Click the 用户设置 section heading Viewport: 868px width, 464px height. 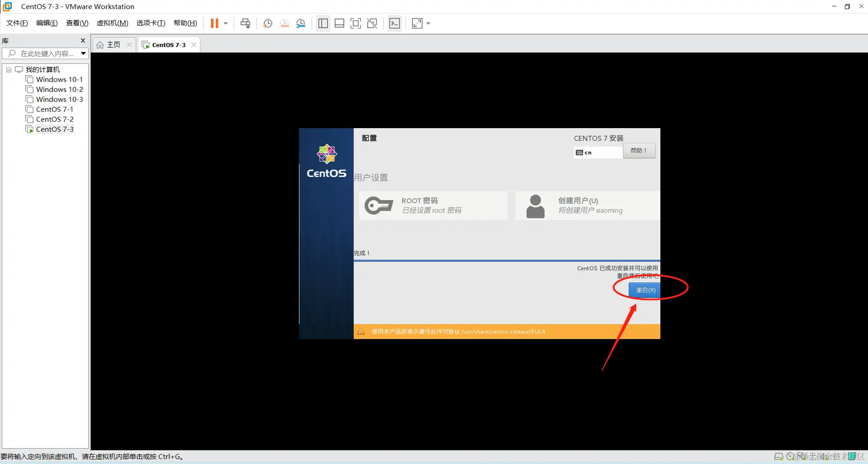pos(371,178)
